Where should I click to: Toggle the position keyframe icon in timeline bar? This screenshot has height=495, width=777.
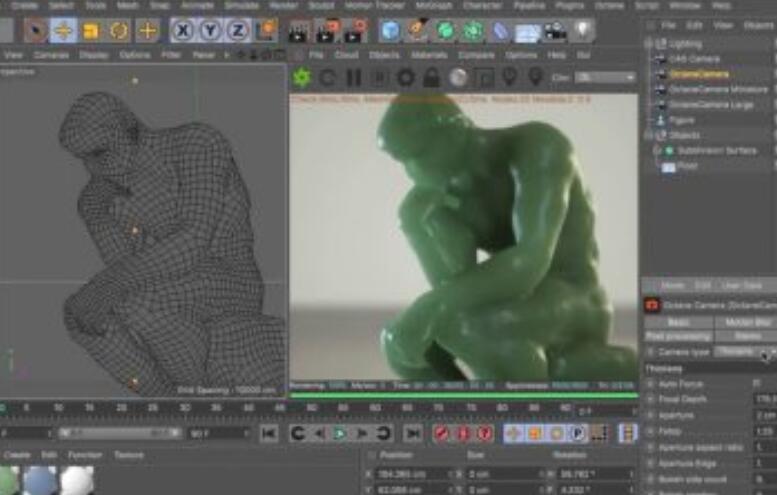tap(513, 434)
